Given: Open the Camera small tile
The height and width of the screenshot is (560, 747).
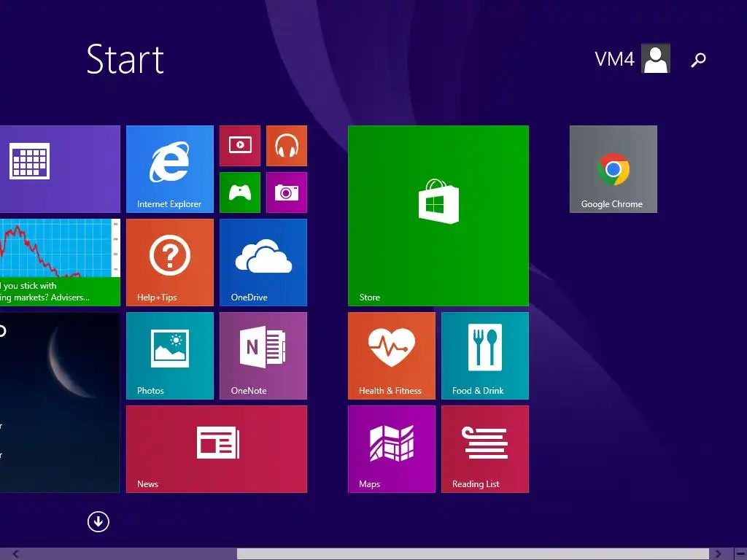Looking at the screenshot, I should (287, 192).
